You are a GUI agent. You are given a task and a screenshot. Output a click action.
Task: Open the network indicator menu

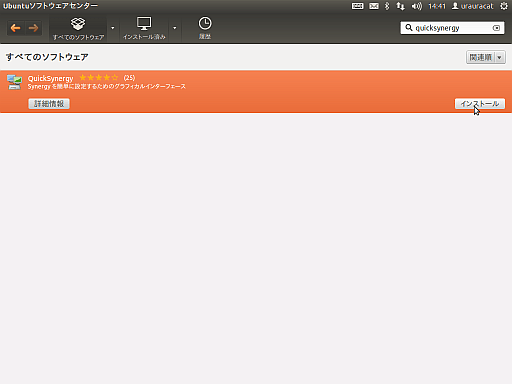[x=400, y=6]
